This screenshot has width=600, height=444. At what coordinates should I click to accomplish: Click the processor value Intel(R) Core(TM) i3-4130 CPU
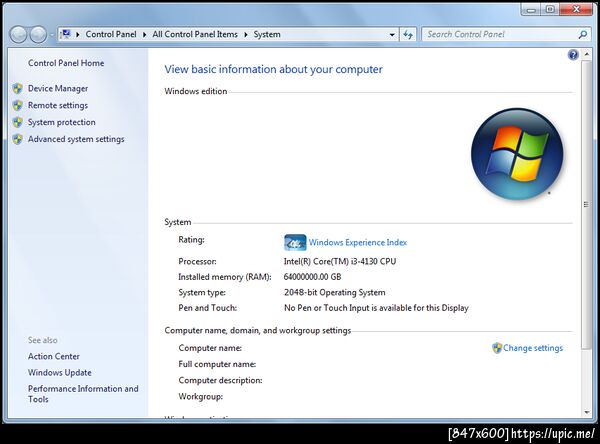(340, 261)
